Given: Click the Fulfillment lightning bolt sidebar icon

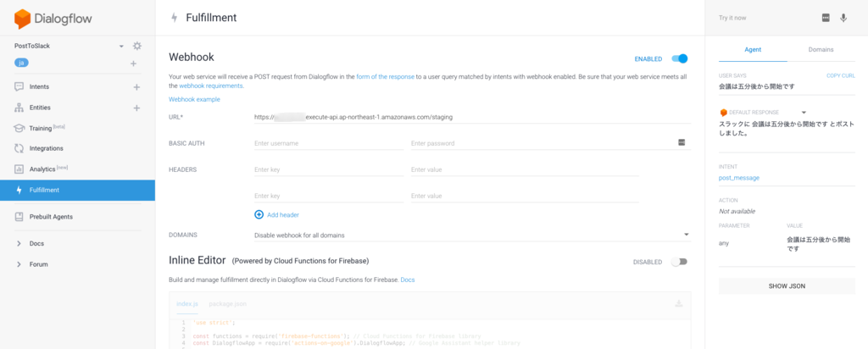Looking at the screenshot, I should [19, 190].
